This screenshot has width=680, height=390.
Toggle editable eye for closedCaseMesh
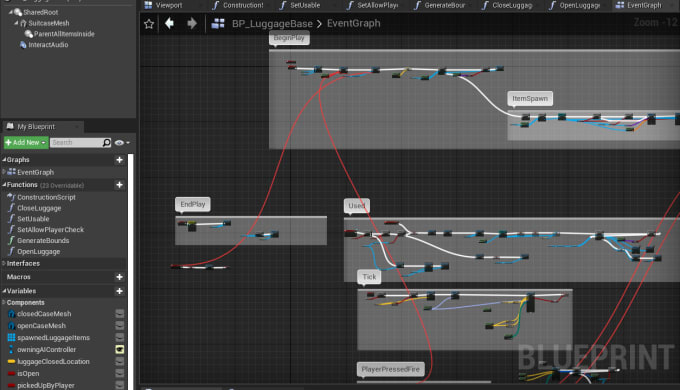(120, 314)
